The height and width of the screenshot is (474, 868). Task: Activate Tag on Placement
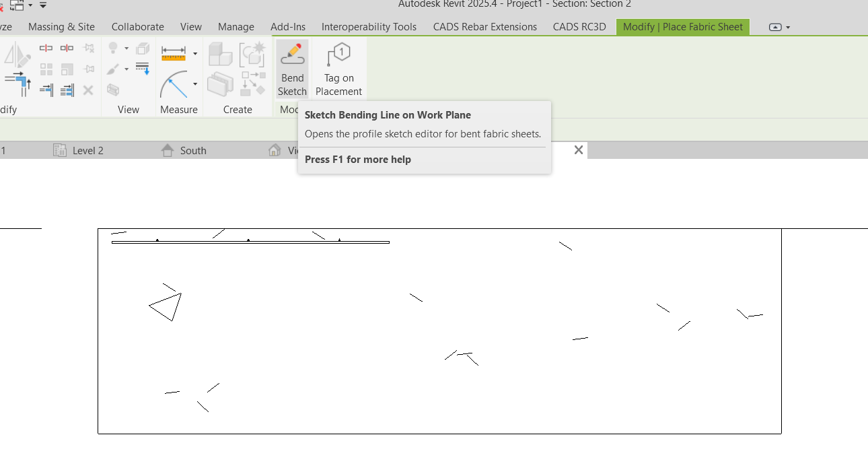tap(338, 67)
